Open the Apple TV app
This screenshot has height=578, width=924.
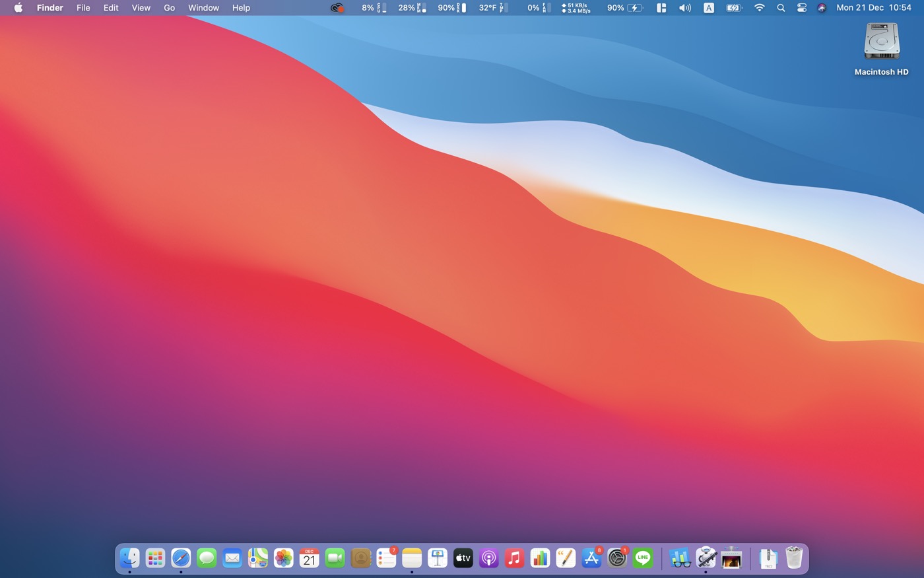pos(463,558)
